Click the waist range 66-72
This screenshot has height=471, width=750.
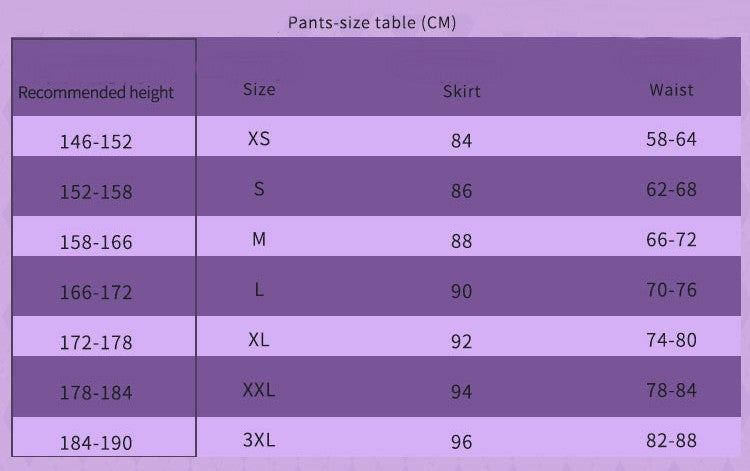pos(671,240)
